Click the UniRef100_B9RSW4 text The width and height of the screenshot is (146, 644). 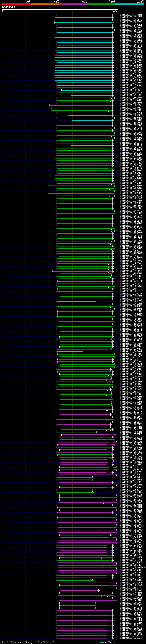131,103
